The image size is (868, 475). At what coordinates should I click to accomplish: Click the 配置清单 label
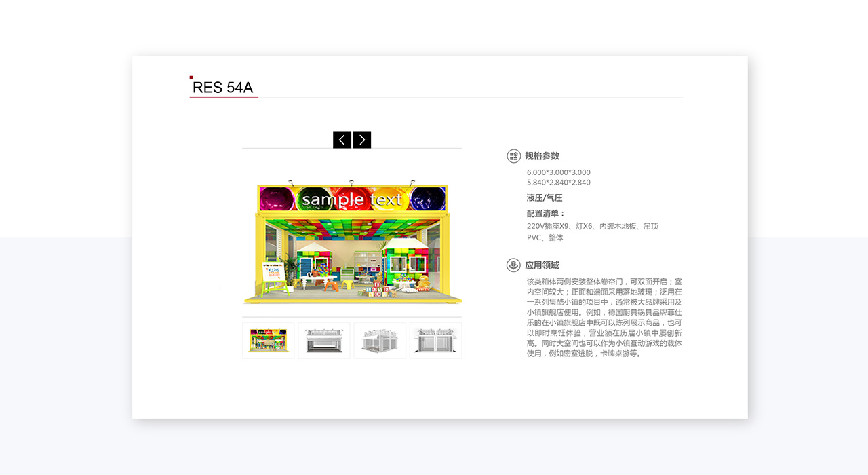click(546, 214)
